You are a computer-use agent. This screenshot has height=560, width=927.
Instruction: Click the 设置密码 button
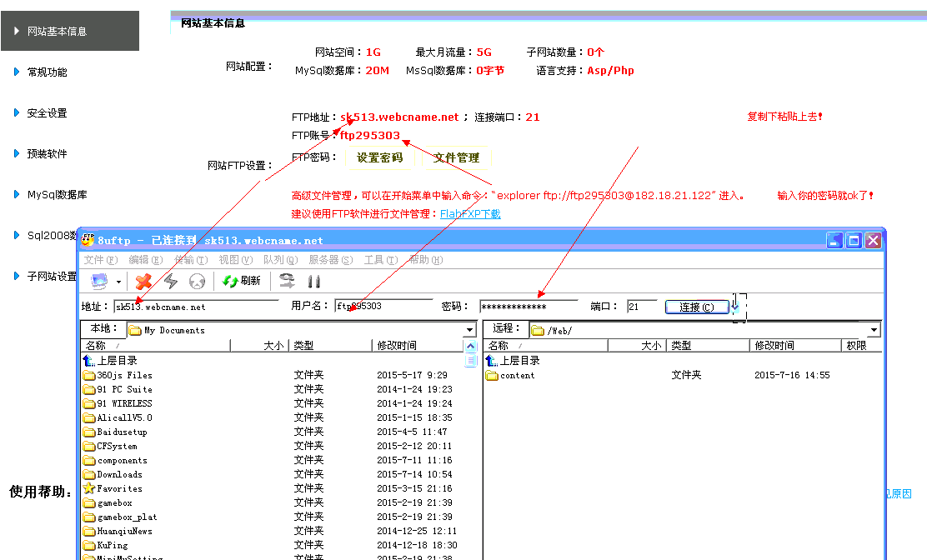(x=379, y=157)
